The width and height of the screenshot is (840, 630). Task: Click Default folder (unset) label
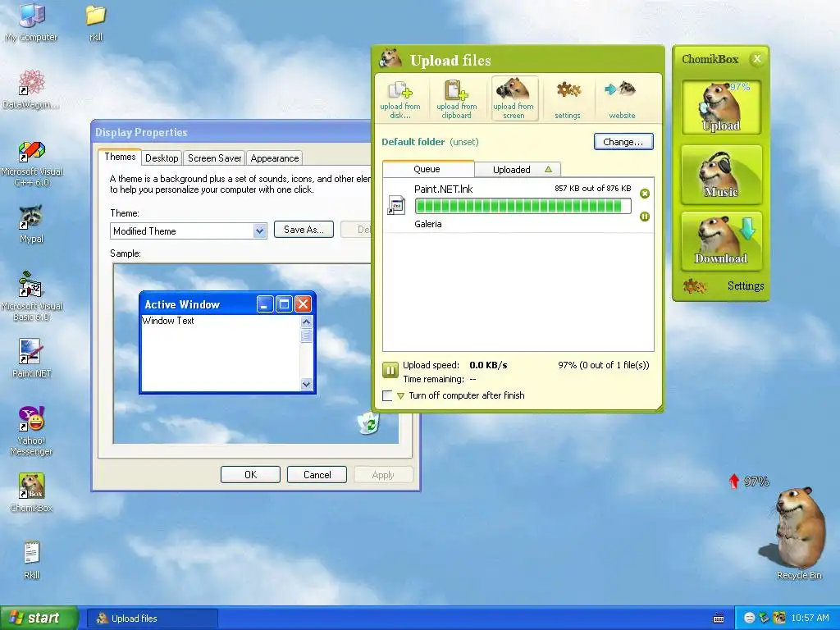(430, 142)
